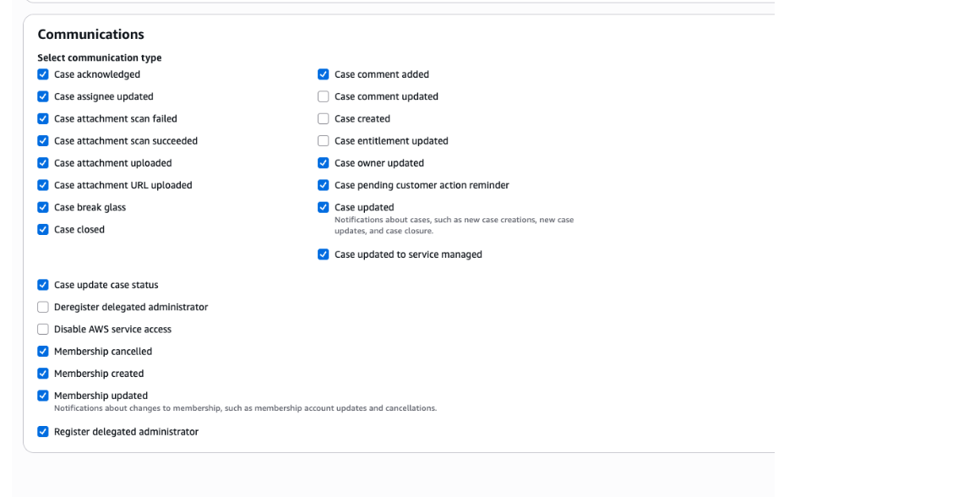
Task: Uncheck the Case acknowledged checkbox
Action: pos(43,74)
